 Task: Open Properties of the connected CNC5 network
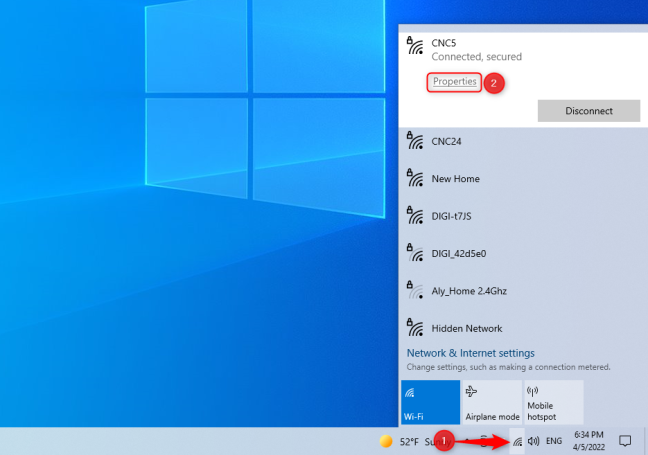[454, 81]
